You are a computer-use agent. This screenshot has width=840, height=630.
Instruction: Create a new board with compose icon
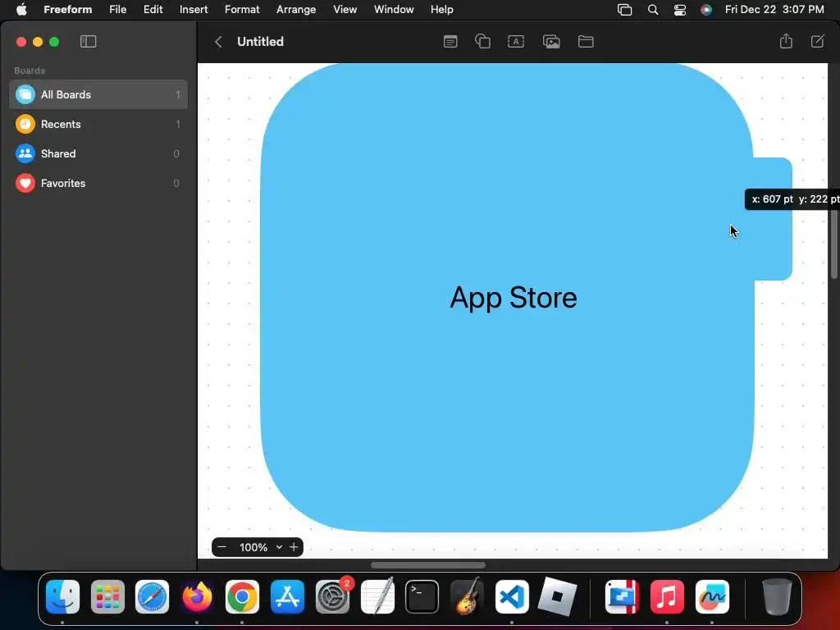(x=818, y=41)
